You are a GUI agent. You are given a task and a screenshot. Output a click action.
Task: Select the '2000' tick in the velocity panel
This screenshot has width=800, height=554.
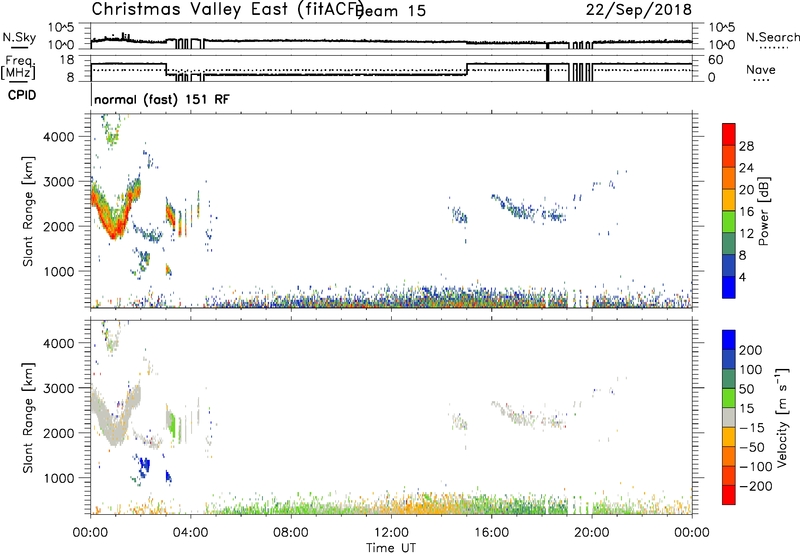coord(59,433)
